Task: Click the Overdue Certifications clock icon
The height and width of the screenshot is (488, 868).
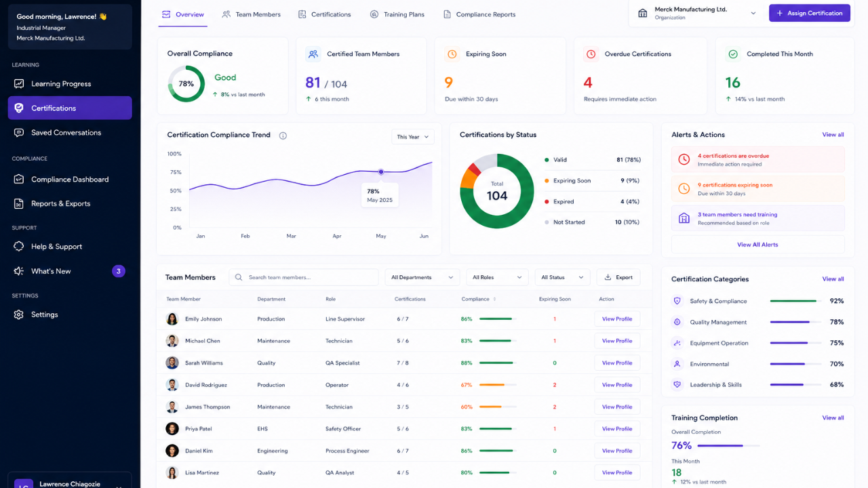Action: click(591, 54)
